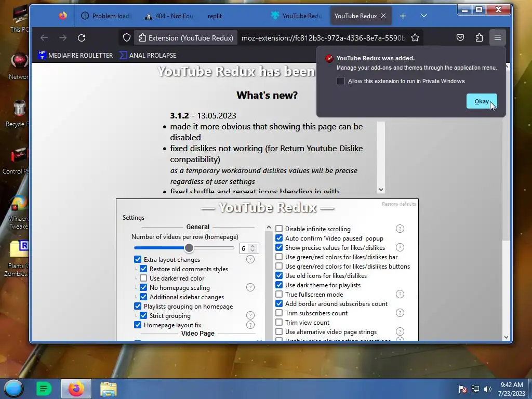Enable Trim view count
This screenshot has height=399, width=532.
coord(279,322)
